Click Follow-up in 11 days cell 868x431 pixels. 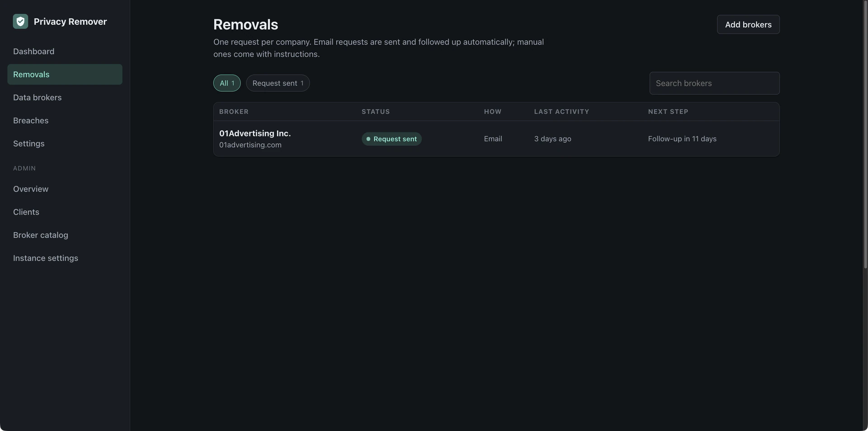(x=682, y=139)
